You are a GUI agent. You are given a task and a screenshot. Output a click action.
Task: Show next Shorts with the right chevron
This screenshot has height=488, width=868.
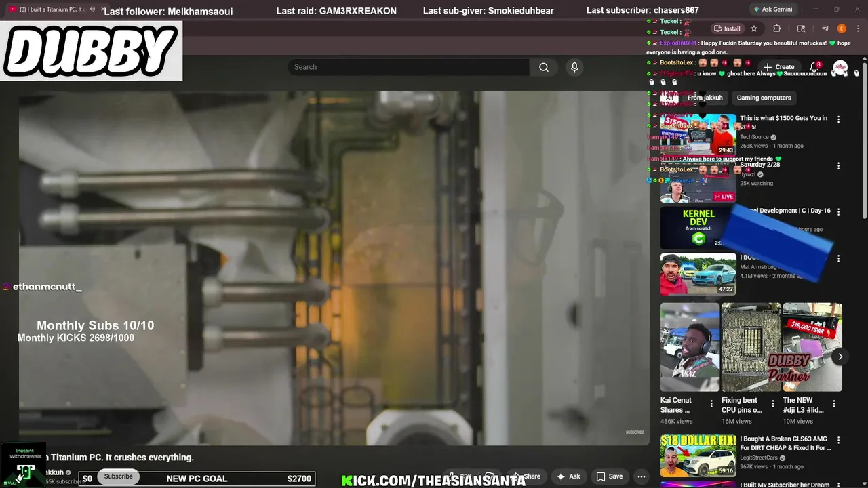[x=840, y=357]
